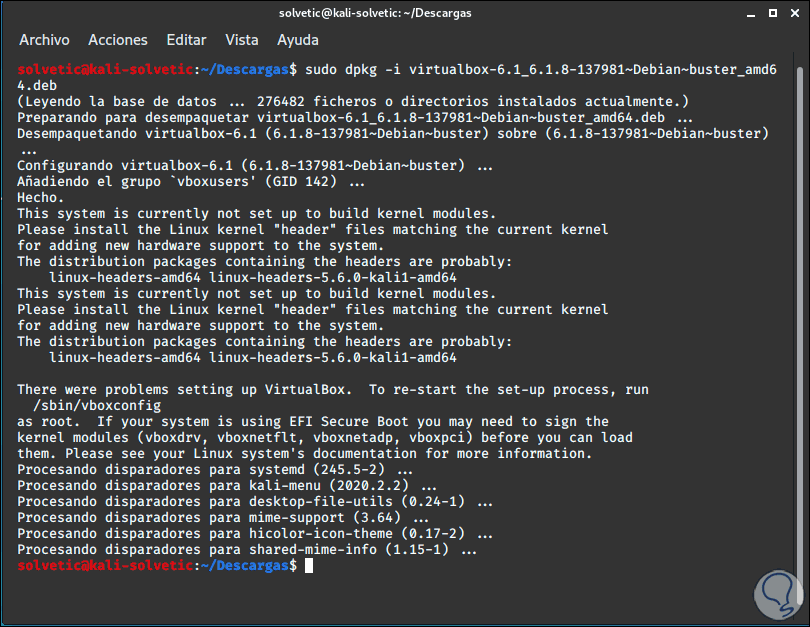Click the scrollbar on the right edge

pos(799,300)
